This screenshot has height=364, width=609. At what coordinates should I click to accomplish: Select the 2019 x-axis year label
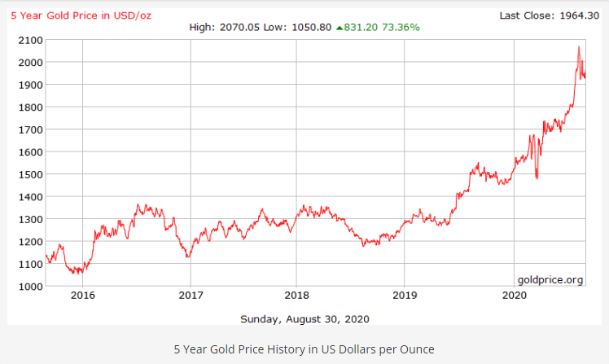click(x=405, y=296)
